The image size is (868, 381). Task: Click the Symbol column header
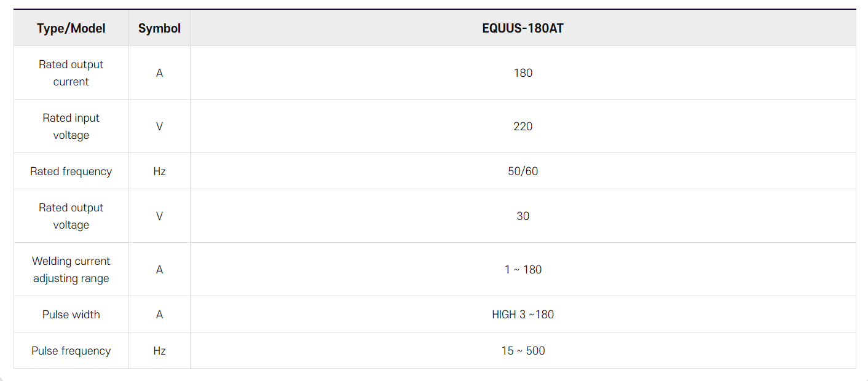159,28
